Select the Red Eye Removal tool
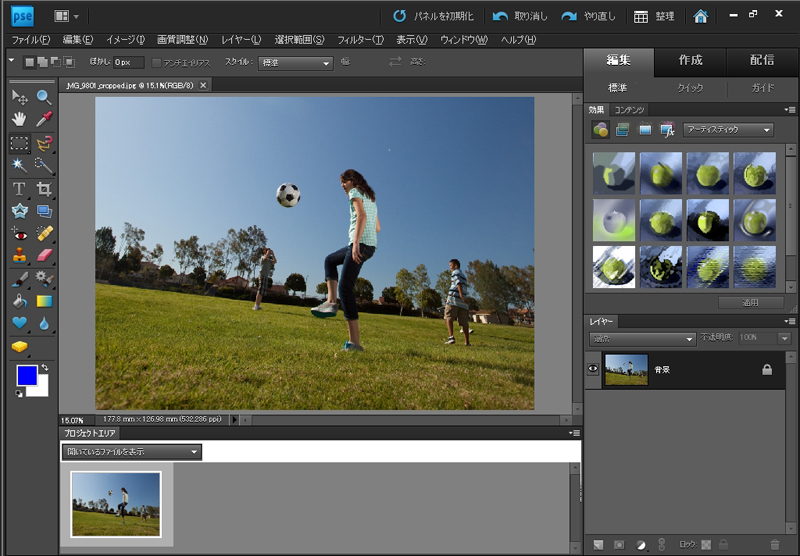The image size is (800, 556). pos(19,233)
